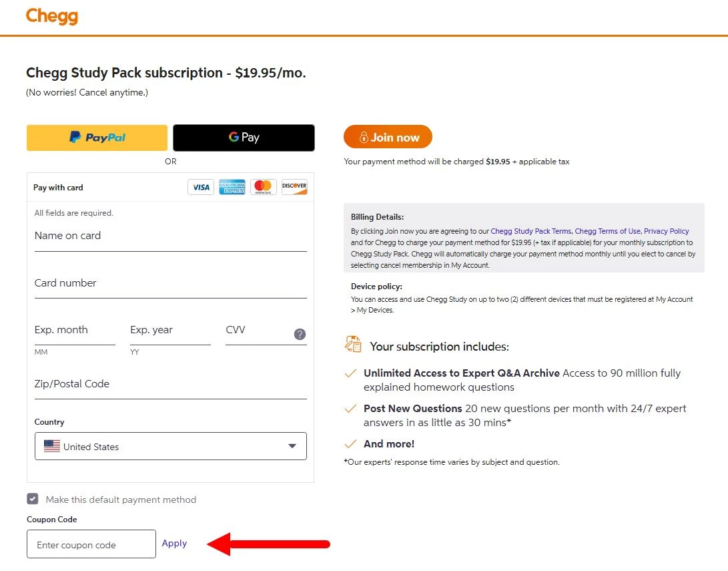This screenshot has height=571, width=728.
Task: Click the Visa card icon
Action: tap(201, 187)
